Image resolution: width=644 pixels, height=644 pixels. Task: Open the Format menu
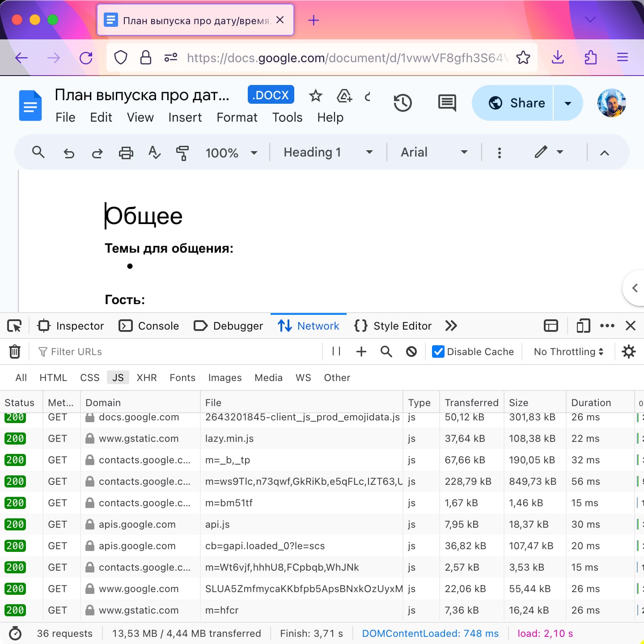237,117
